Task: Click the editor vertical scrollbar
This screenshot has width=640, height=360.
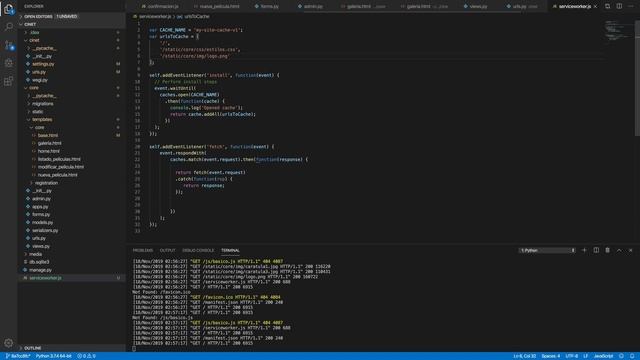Action: tap(637, 78)
